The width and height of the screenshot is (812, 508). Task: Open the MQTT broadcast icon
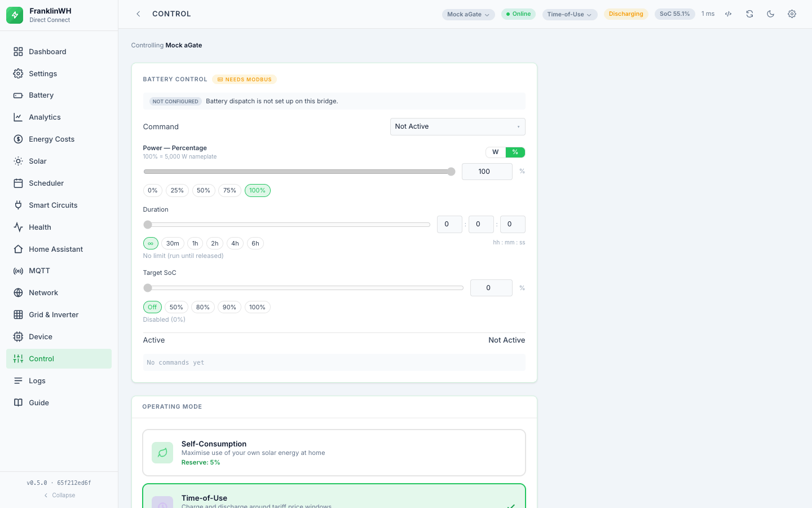18,271
